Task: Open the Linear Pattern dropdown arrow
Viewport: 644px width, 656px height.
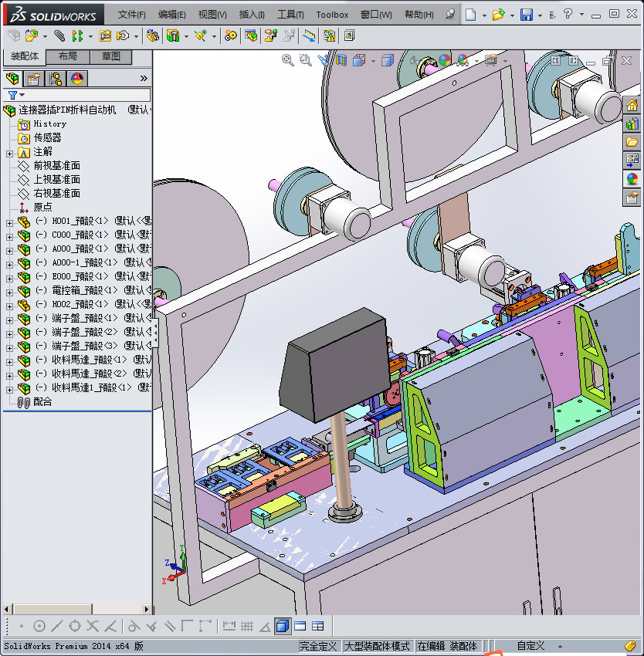Action: click(x=90, y=36)
